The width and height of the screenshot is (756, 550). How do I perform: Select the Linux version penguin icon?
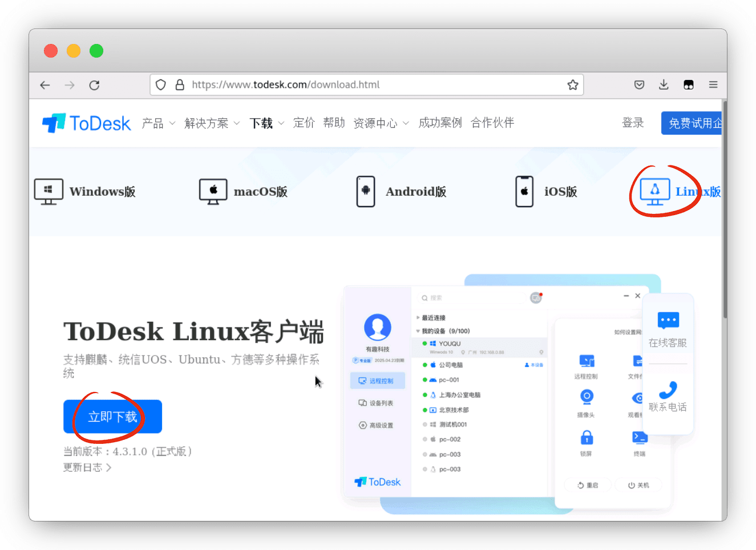point(654,191)
